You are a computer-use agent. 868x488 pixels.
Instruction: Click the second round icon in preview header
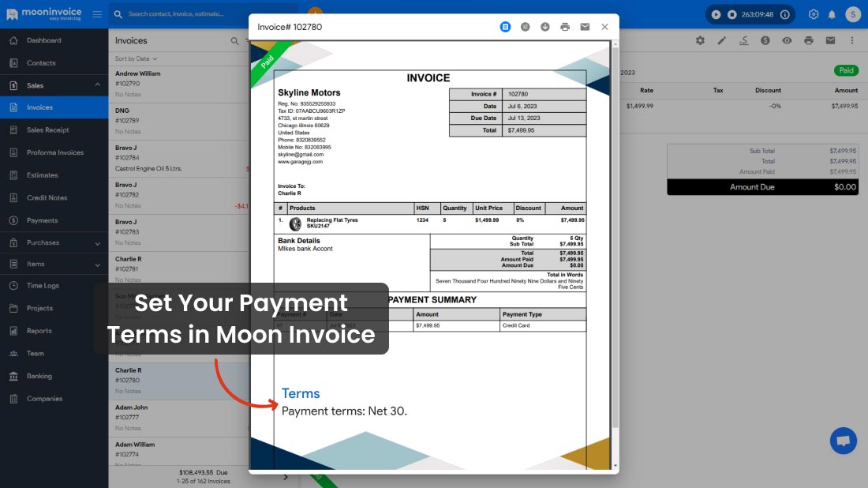click(x=526, y=27)
